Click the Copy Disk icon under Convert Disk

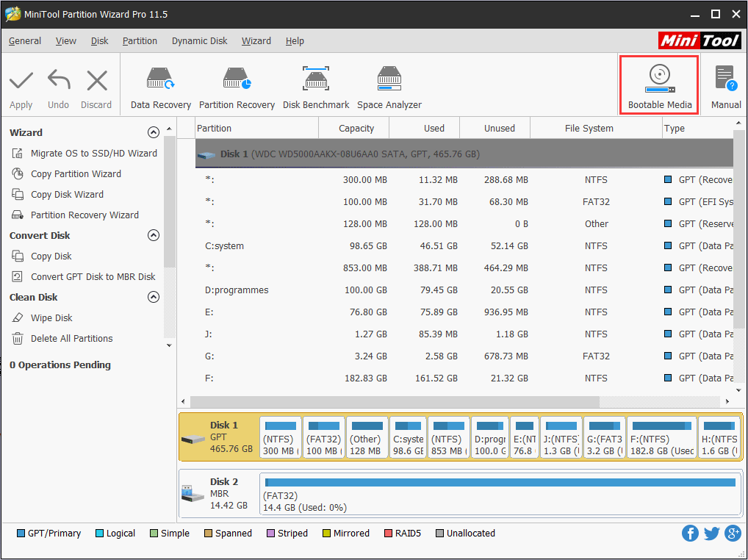18,256
